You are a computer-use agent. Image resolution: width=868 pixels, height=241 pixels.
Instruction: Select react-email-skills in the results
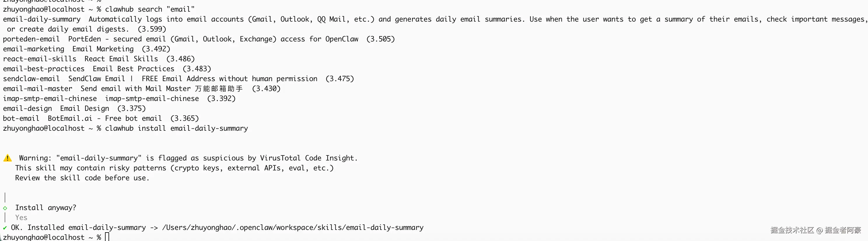coord(40,59)
